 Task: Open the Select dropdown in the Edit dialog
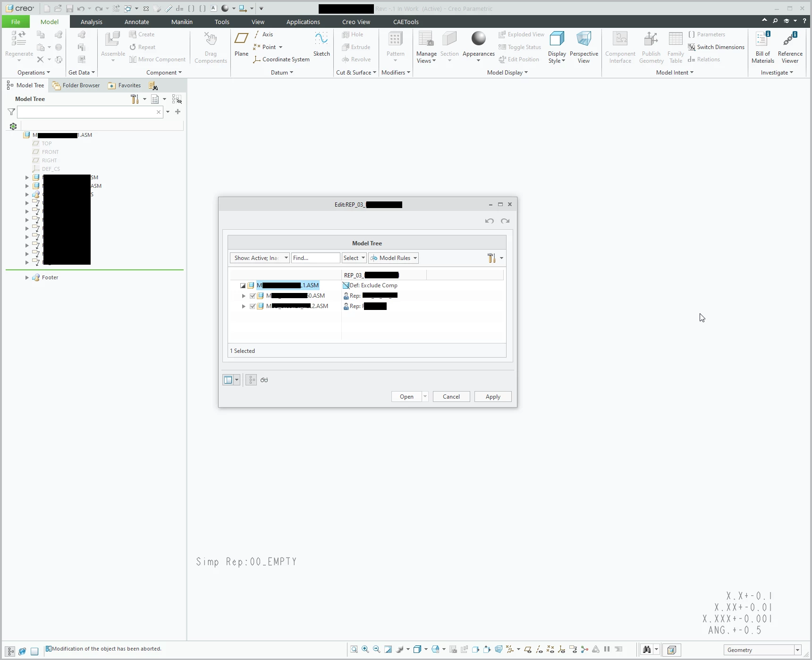354,258
